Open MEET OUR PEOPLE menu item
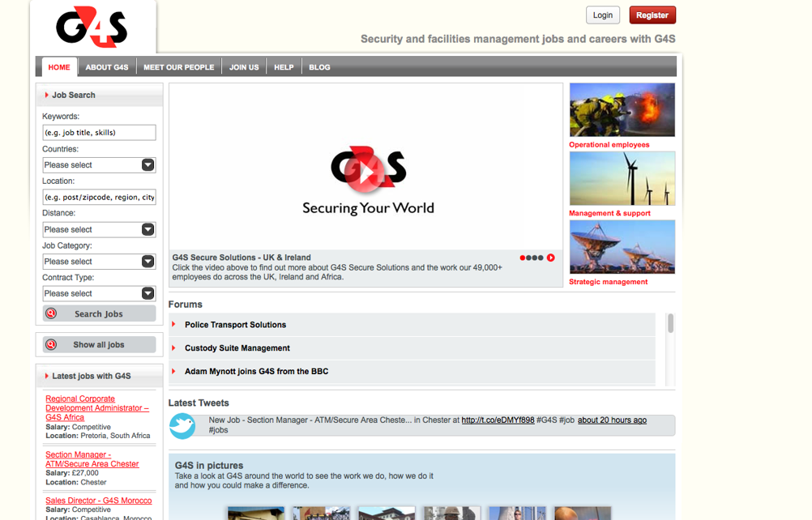Screen dimensions: 812x520 (178, 67)
